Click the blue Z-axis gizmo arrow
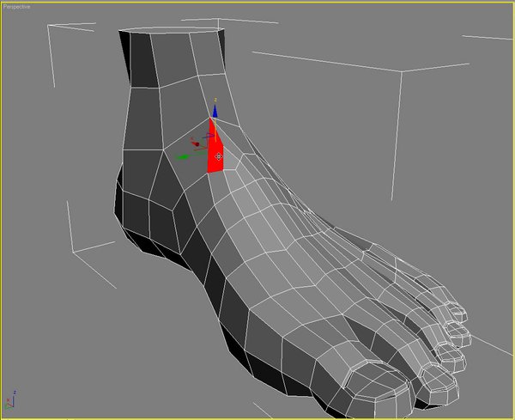 point(215,112)
